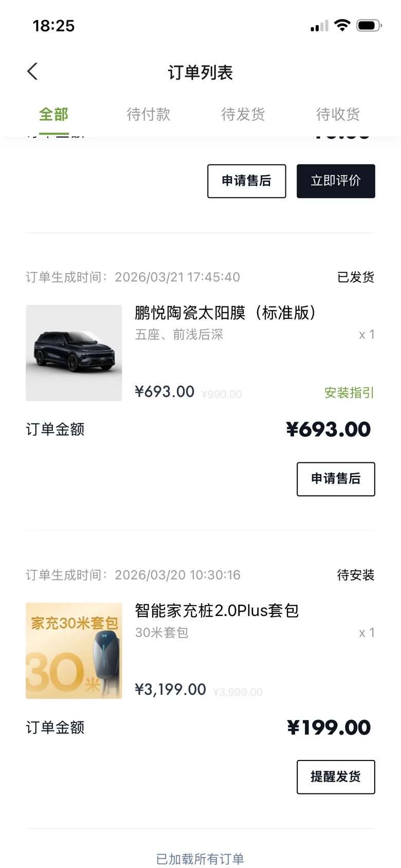
Task: Tap the 待安装 order status label
Action: tap(356, 575)
